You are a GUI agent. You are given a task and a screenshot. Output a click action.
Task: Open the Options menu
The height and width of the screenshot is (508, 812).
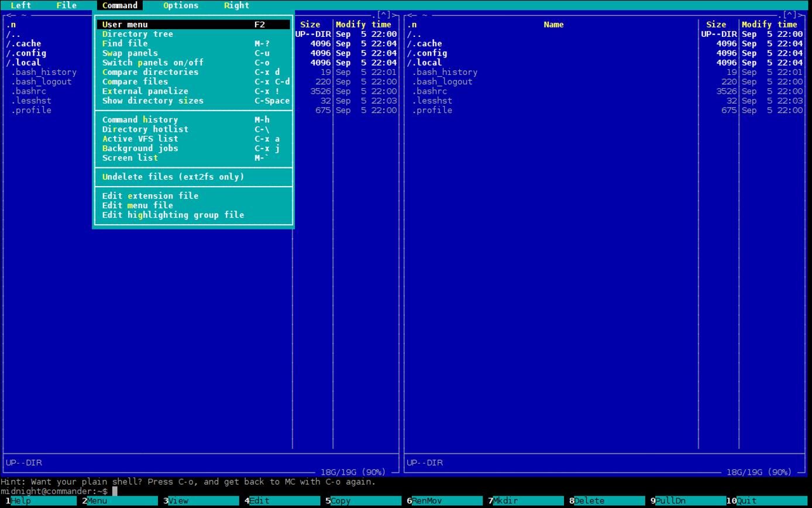pos(180,5)
